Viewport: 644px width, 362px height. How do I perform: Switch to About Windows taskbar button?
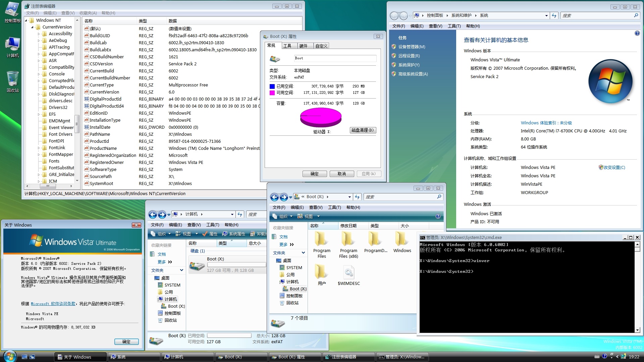[80, 357]
